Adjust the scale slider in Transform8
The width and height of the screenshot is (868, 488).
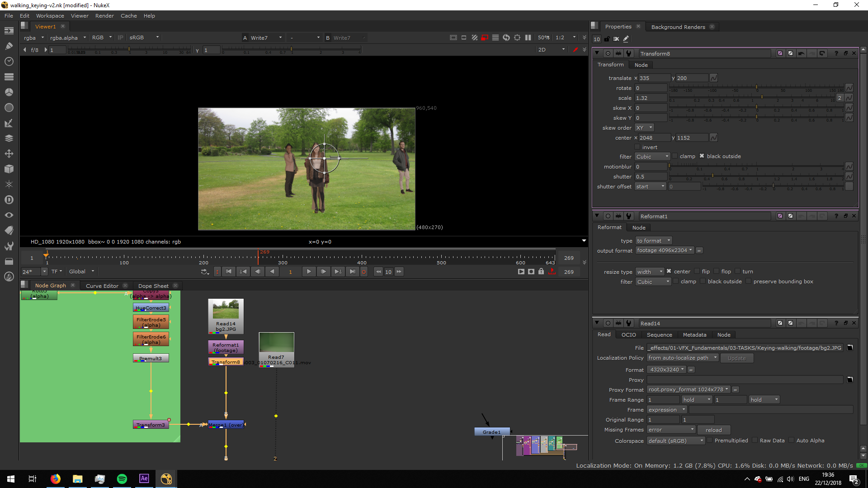pos(762,98)
